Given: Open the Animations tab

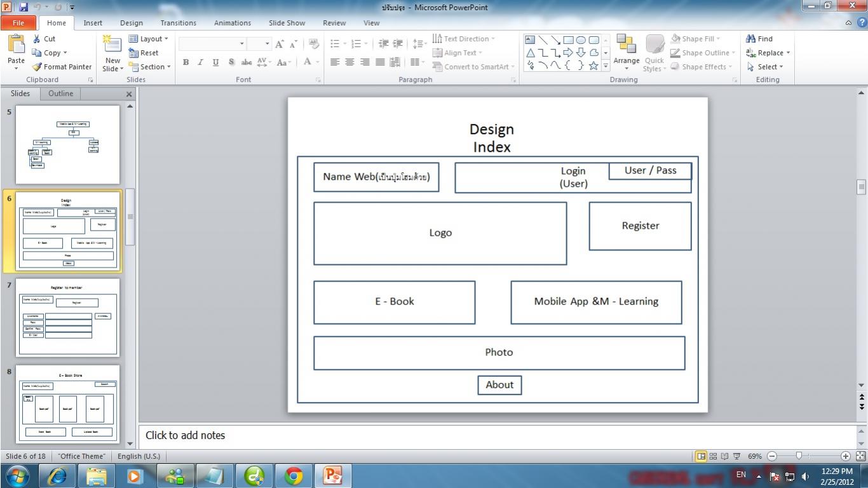Looking at the screenshot, I should 233,23.
